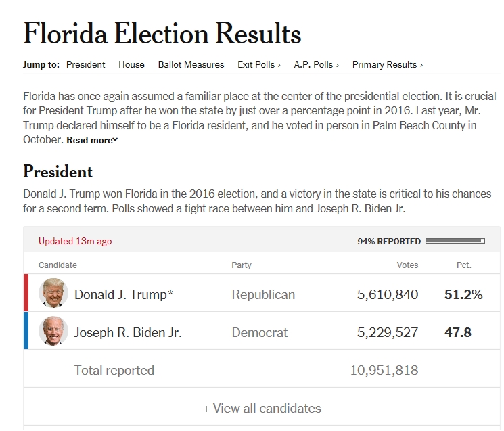Jump to the House section

pyautogui.click(x=131, y=64)
